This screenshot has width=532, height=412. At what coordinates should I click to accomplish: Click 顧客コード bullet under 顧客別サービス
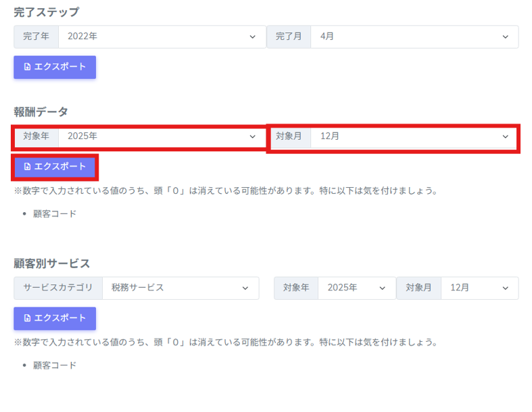point(55,365)
